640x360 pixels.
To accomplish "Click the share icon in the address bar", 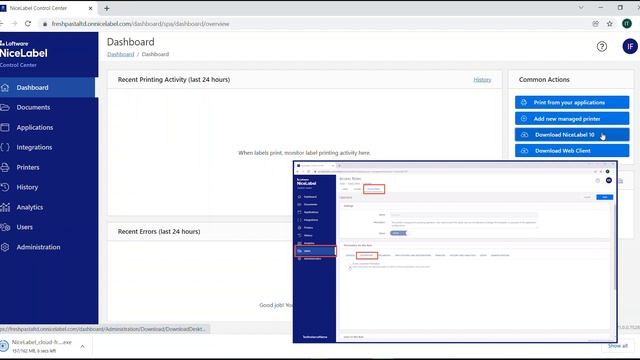I will pyautogui.click(x=596, y=24).
